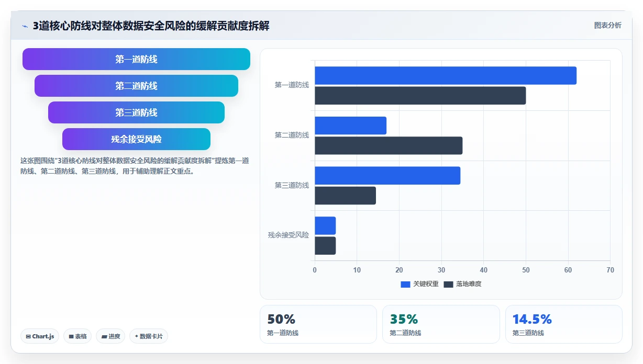Click the blue 关键权重 bar for 残余接受风险
Image resolution: width=643 pixels, height=364 pixels.
(x=325, y=225)
